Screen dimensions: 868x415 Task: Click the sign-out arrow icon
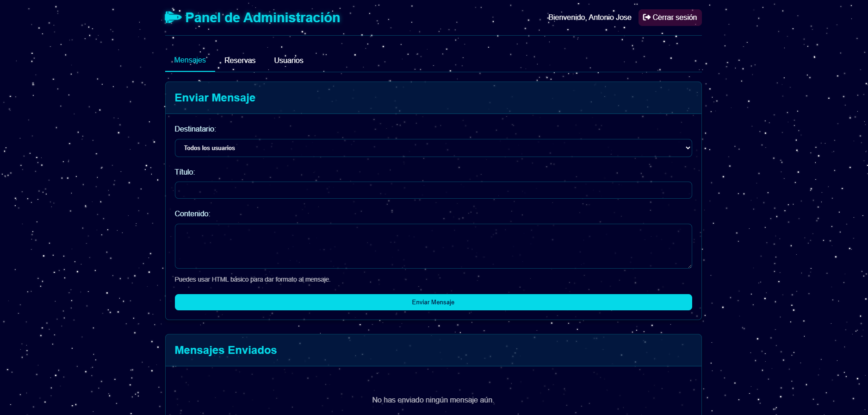click(647, 17)
